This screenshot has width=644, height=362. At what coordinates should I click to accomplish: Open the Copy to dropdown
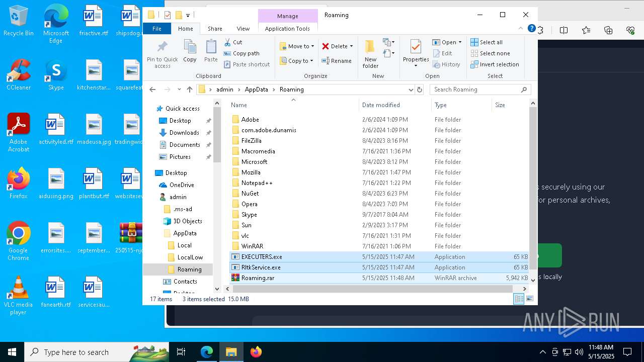[x=296, y=61]
